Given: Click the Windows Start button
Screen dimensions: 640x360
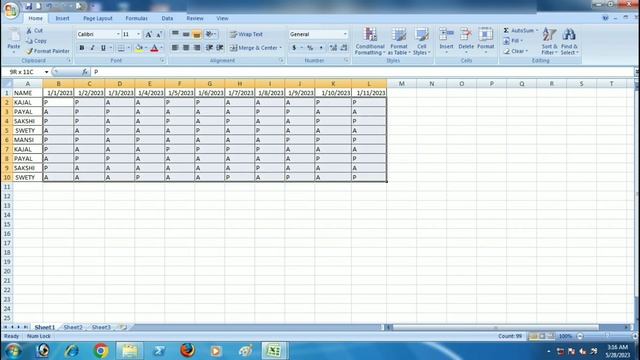Looking at the screenshot, I should coord(13,351).
